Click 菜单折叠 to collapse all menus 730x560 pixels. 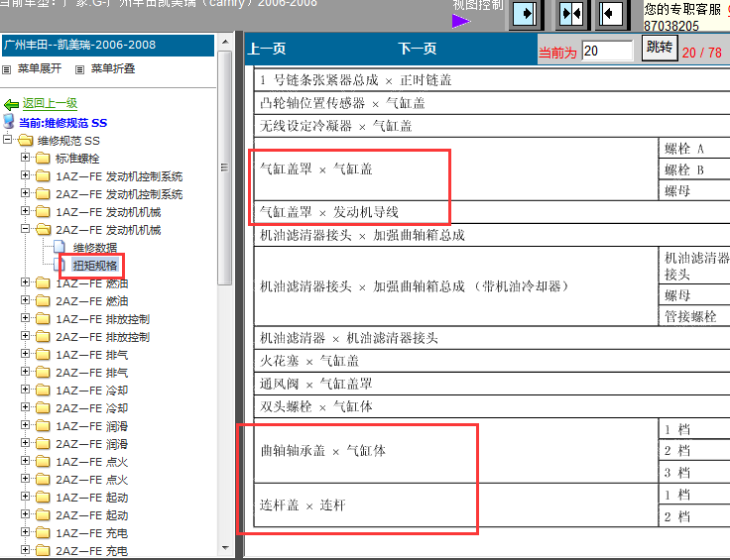[x=113, y=68]
